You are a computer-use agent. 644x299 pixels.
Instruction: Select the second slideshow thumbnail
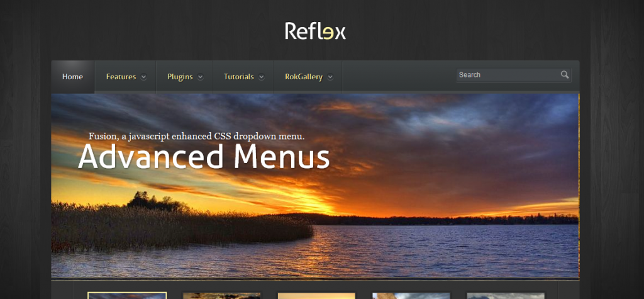pyautogui.click(x=222, y=296)
